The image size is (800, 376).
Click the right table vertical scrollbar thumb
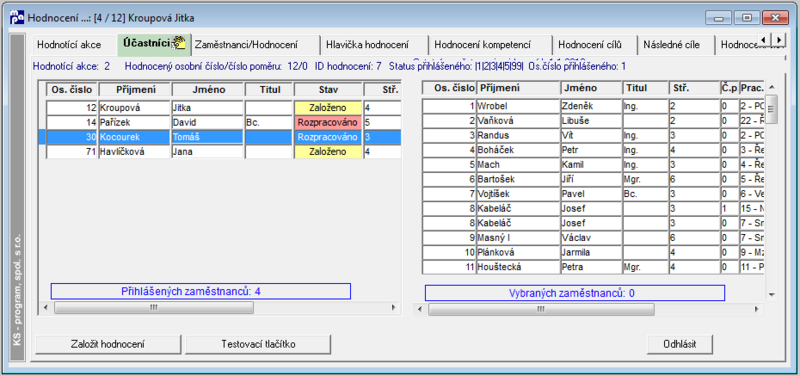[771, 109]
